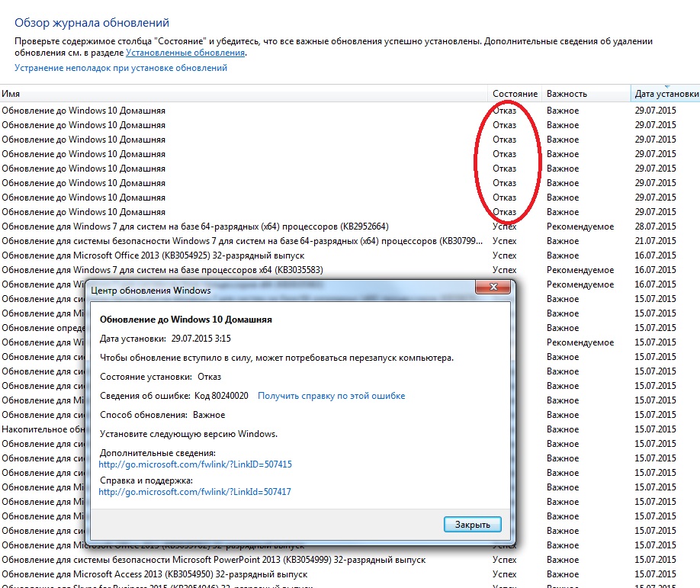Click the "Успех" status in the KB3035583 row
Viewport: 700px width, 588px height.
pyautogui.click(x=504, y=270)
